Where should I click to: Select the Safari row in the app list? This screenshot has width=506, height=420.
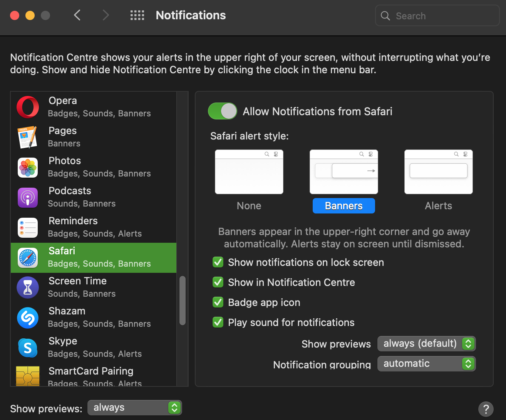[94, 258]
